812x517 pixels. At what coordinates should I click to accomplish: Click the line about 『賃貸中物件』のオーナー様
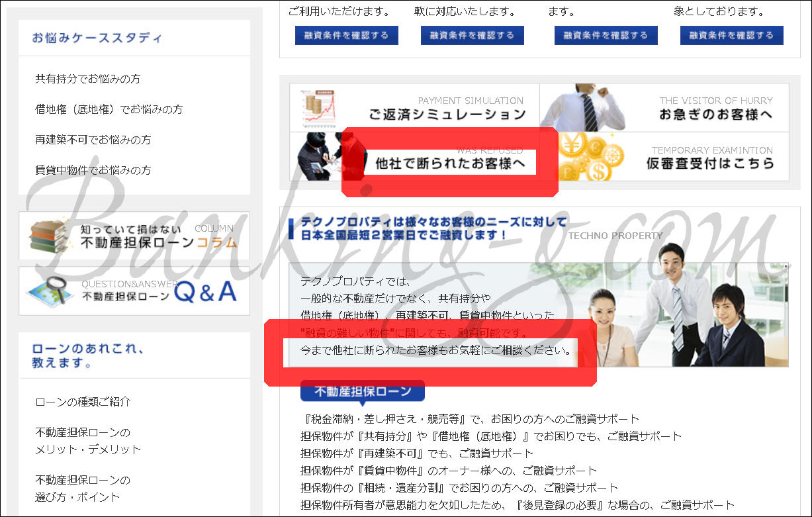pyautogui.click(x=449, y=471)
